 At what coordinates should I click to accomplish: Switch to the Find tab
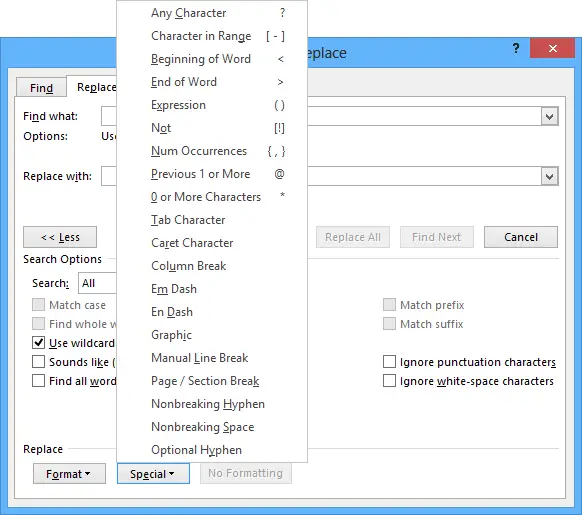pos(41,88)
